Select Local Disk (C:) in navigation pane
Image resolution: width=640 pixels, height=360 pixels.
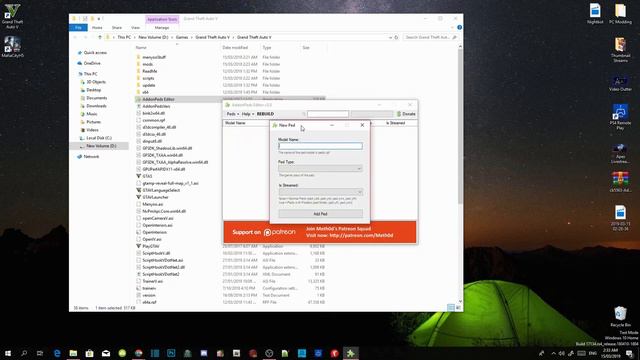[99, 138]
